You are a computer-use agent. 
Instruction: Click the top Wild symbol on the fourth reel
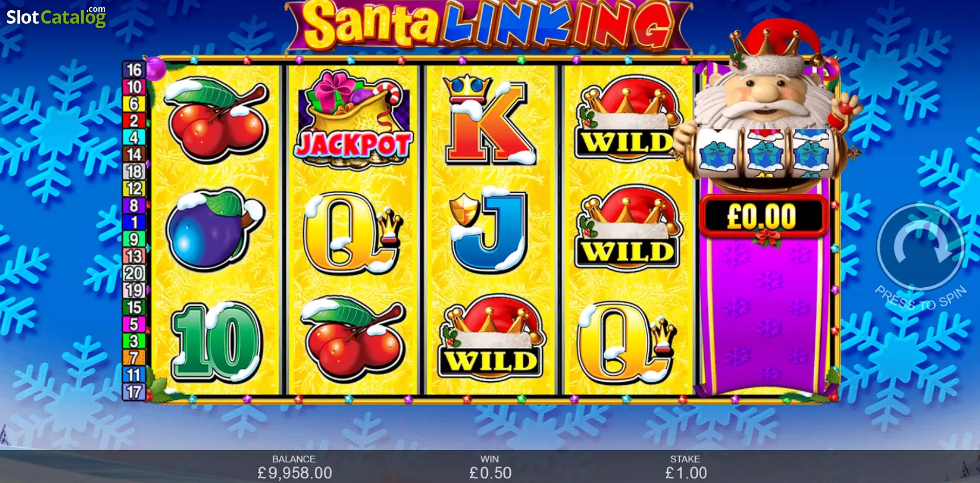tap(628, 118)
